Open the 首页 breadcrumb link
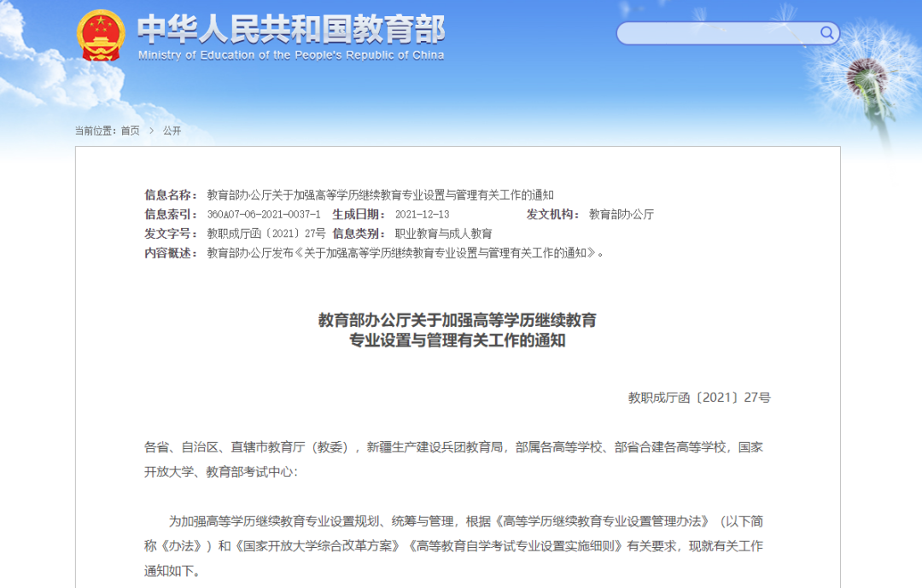Screen dimensions: 922x588 130,131
